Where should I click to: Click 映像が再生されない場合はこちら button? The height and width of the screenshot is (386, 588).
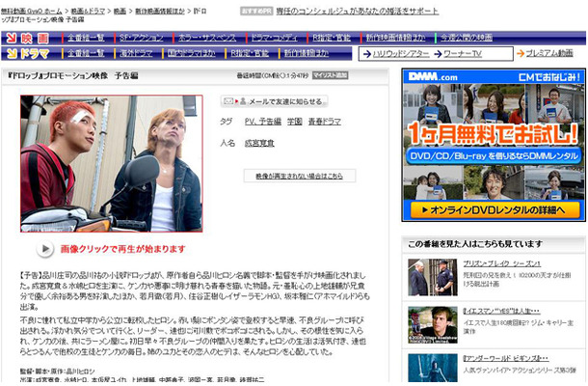(300, 176)
